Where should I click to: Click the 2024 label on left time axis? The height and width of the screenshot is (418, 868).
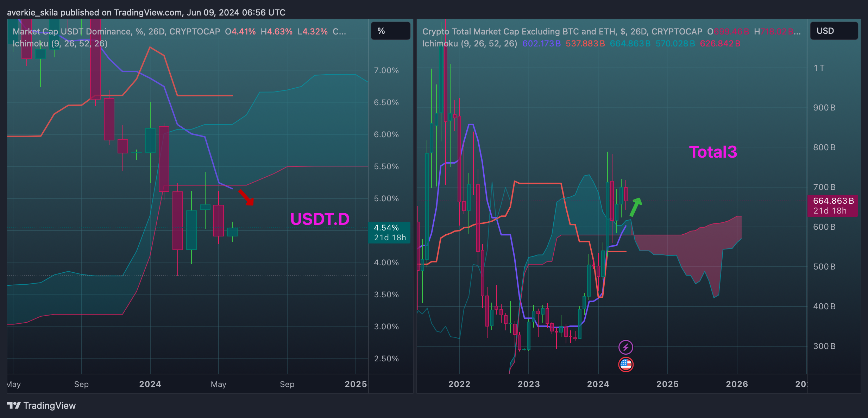[x=150, y=384]
